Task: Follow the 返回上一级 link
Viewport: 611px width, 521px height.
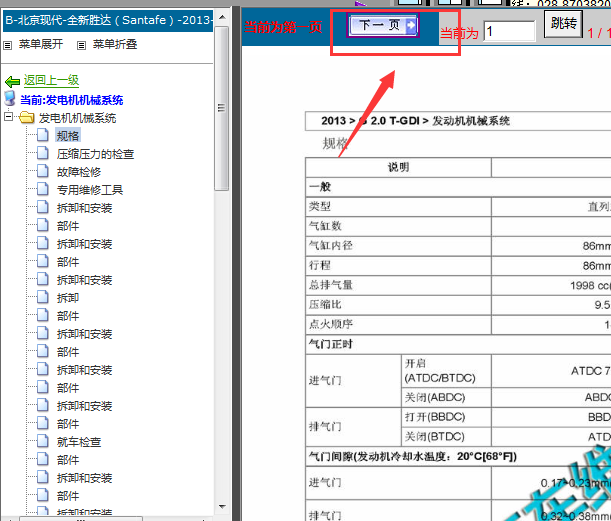Action: 51,80
